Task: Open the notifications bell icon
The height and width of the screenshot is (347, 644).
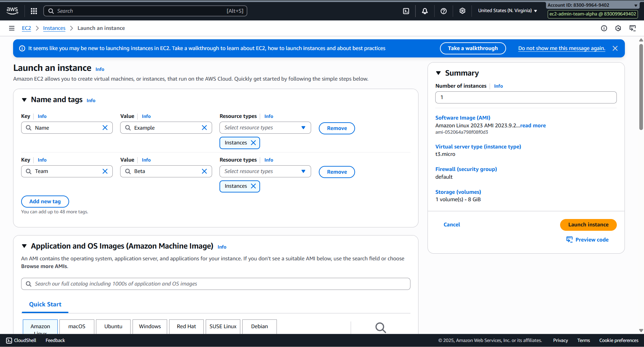Action: click(425, 11)
